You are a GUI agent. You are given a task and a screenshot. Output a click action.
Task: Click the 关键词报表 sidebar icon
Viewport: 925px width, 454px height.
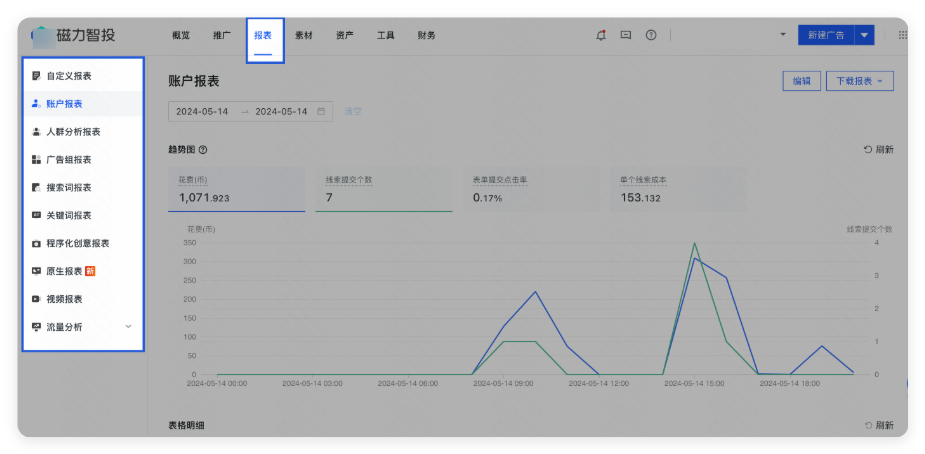coord(36,215)
